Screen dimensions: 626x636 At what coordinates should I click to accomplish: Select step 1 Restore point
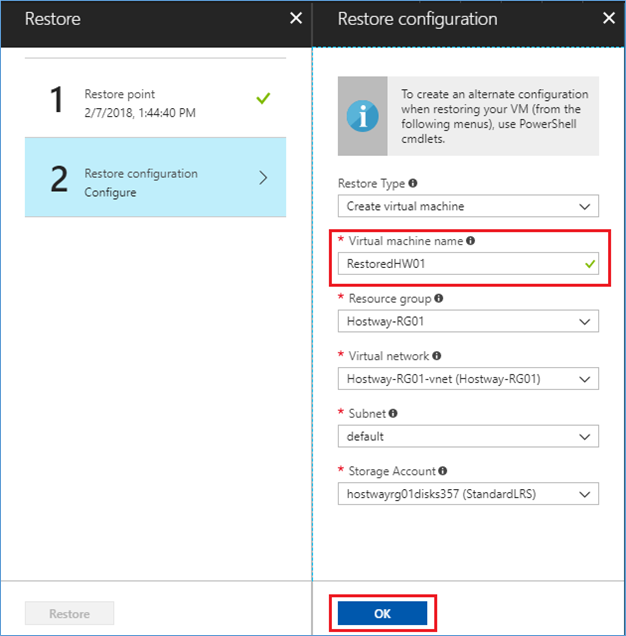[x=155, y=99]
